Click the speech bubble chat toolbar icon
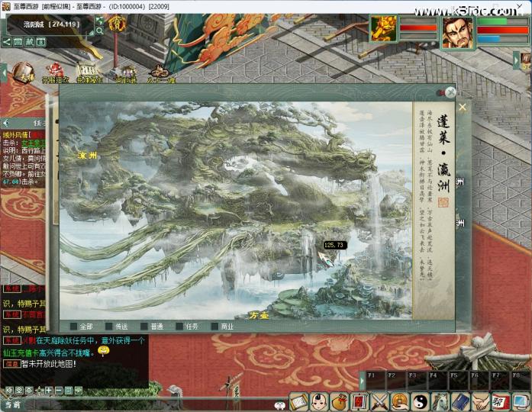The width and height of the screenshot is (532, 412). coord(79,391)
